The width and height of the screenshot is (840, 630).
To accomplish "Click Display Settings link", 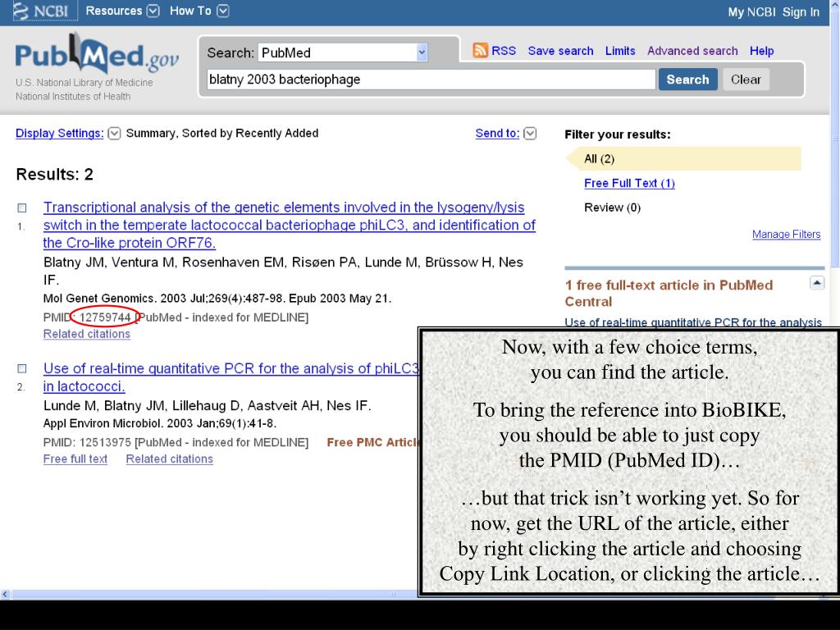I will point(59,134).
